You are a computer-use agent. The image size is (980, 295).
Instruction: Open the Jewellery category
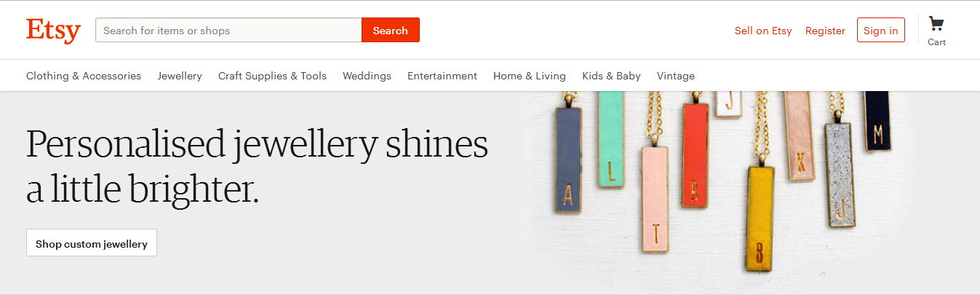(180, 76)
